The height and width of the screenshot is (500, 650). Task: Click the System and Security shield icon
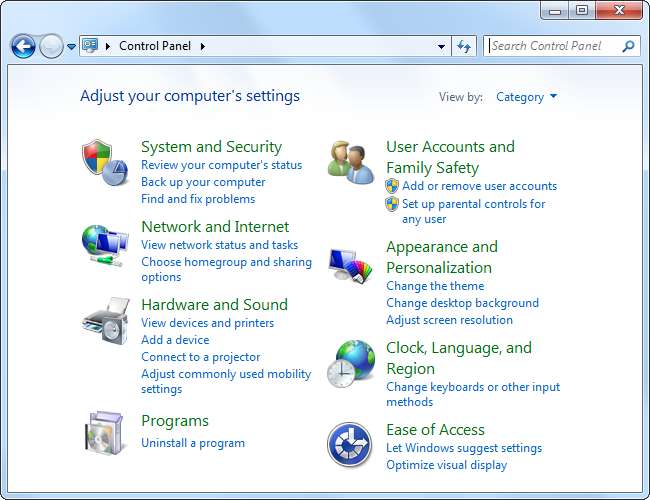pos(104,162)
